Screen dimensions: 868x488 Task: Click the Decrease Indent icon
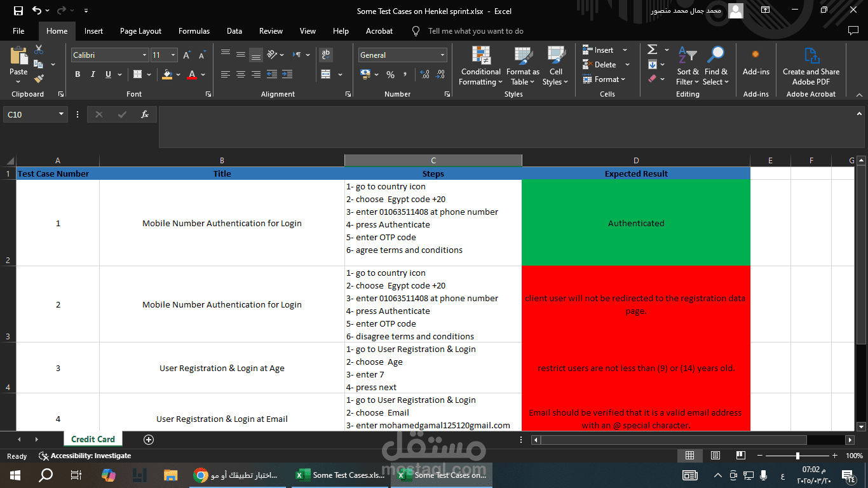tap(272, 74)
